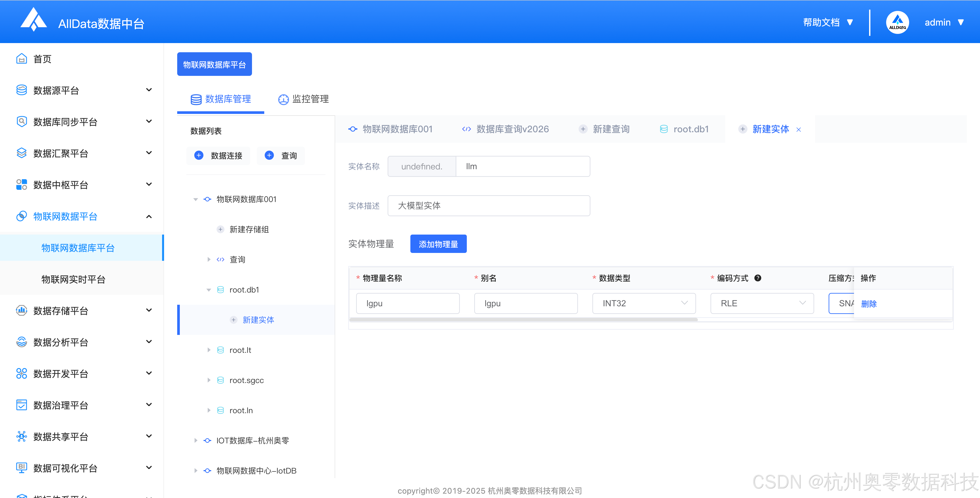980x498 pixels.
Task: Open the INT32 data type dropdown
Action: pos(644,303)
